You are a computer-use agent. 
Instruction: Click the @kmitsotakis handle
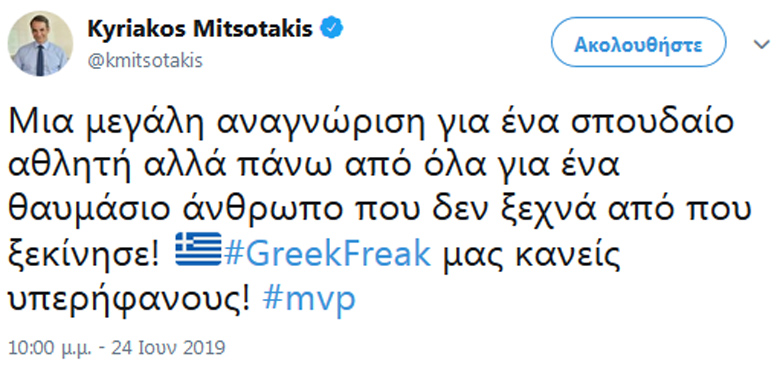(x=145, y=62)
